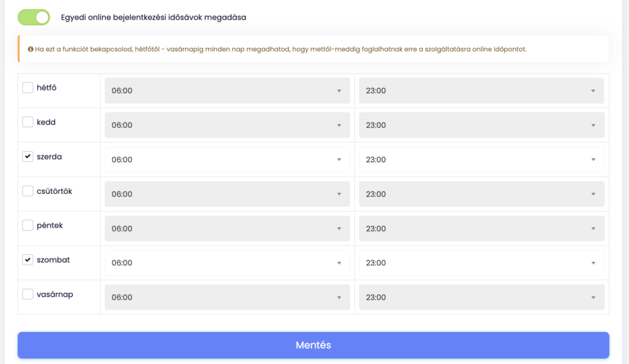Image resolution: width=629 pixels, height=364 pixels.
Task: Open vasárnap start time dropdown
Action: point(227,298)
